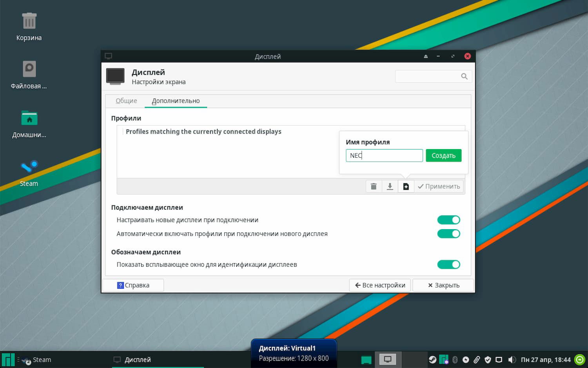Click the Имя профиля text field
The width and height of the screenshot is (588, 368).
384,155
